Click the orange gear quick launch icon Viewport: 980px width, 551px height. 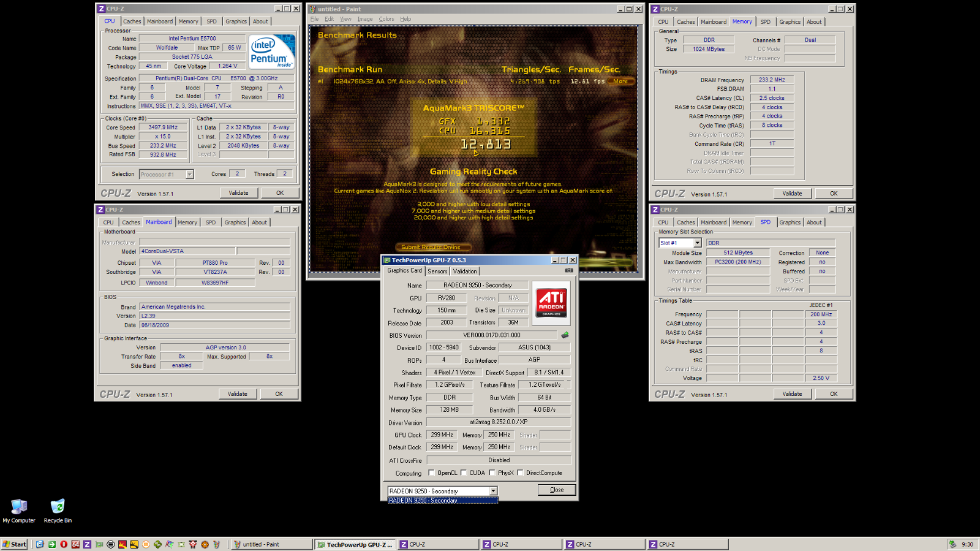pos(205,544)
